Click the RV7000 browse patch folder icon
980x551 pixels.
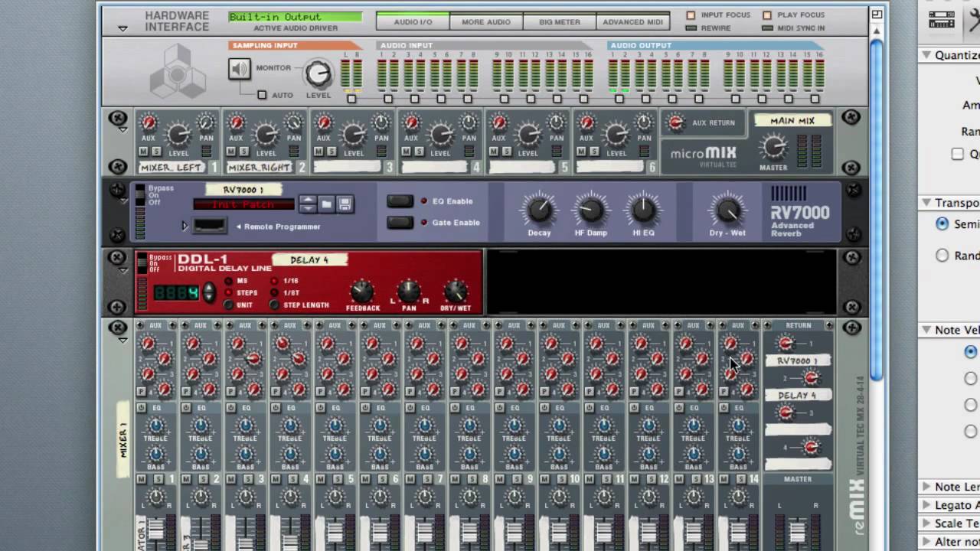[x=326, y=204]
